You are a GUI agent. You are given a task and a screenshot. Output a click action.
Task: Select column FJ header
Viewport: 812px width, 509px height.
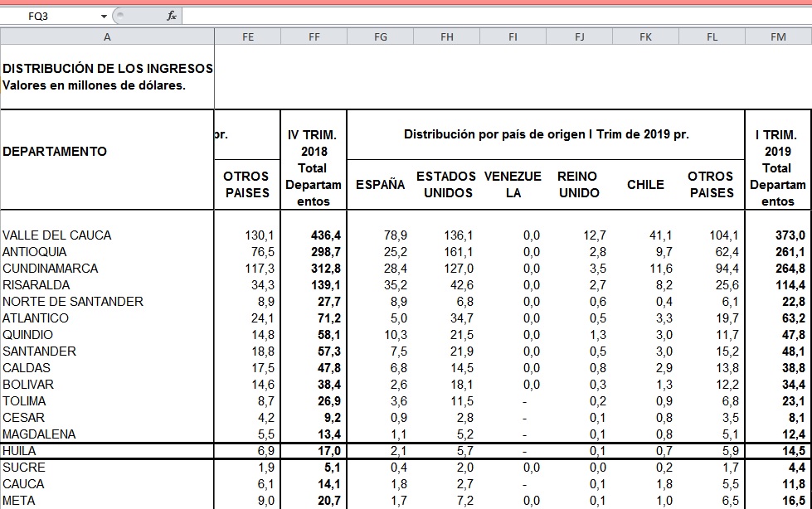click(579, 36)
